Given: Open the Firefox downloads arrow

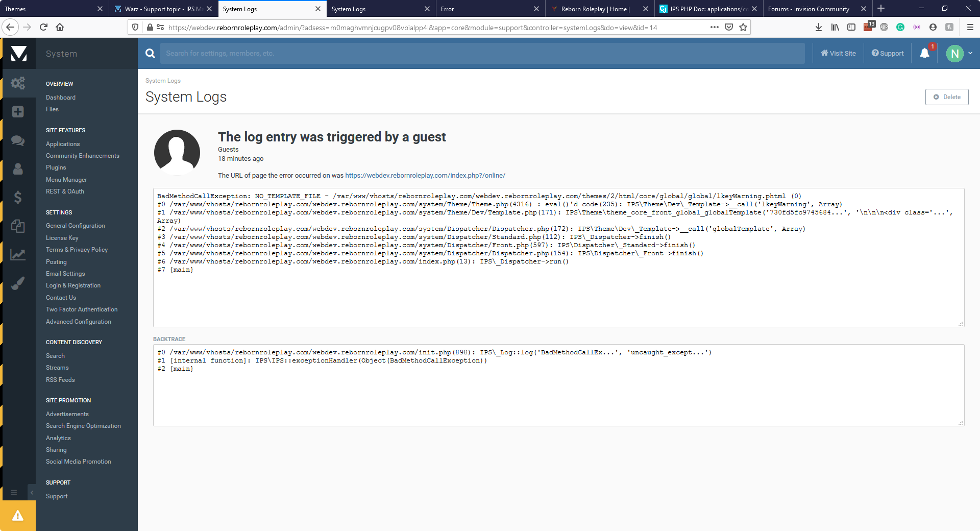Looking at the screenshot, I should pyautogui.click(x=819, y=27).
